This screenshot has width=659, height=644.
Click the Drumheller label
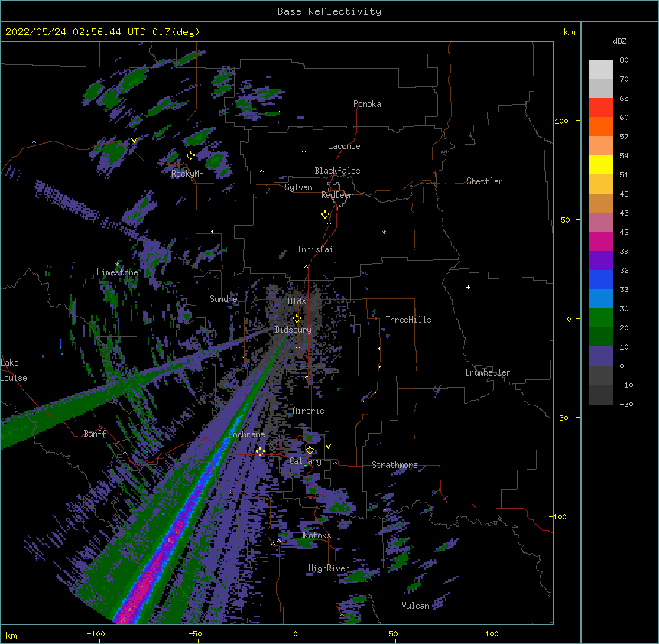point(488,372)
